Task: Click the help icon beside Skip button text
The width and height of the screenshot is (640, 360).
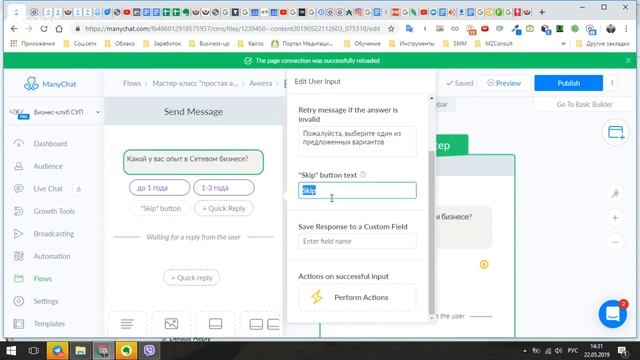Action: (363, 175)
